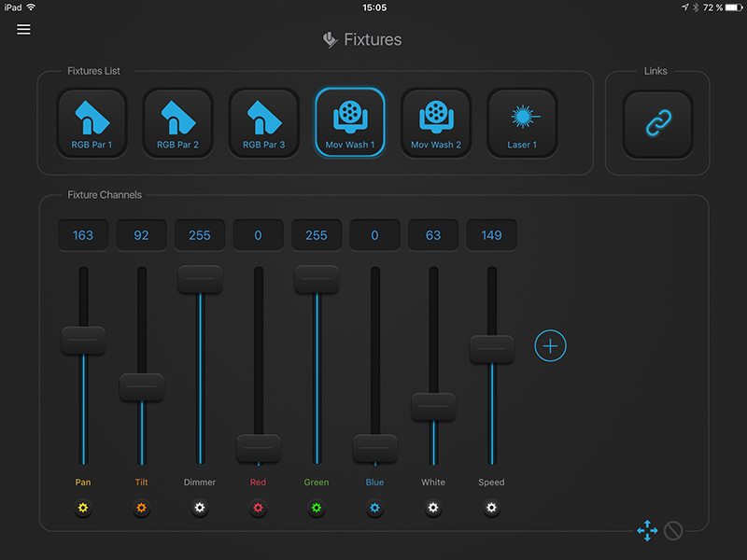
Task: Click the Speed fader handle
Action: pyautogui.click(x=491, y=349)
